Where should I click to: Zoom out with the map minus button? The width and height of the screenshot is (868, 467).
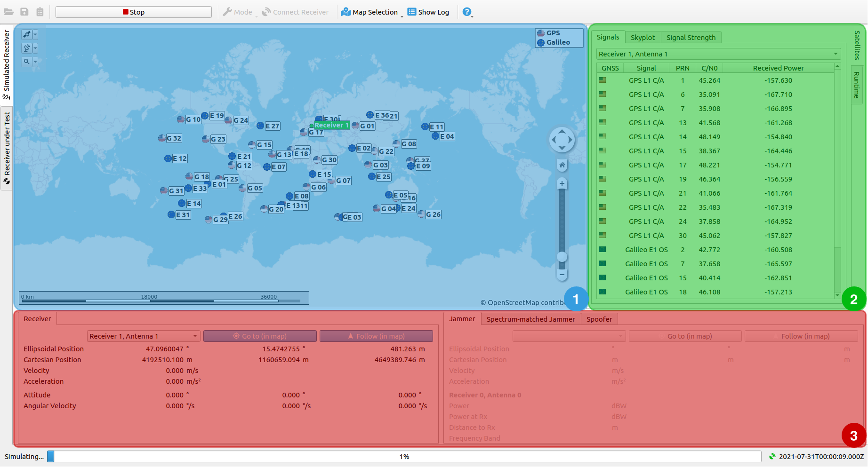pos(562,274)
